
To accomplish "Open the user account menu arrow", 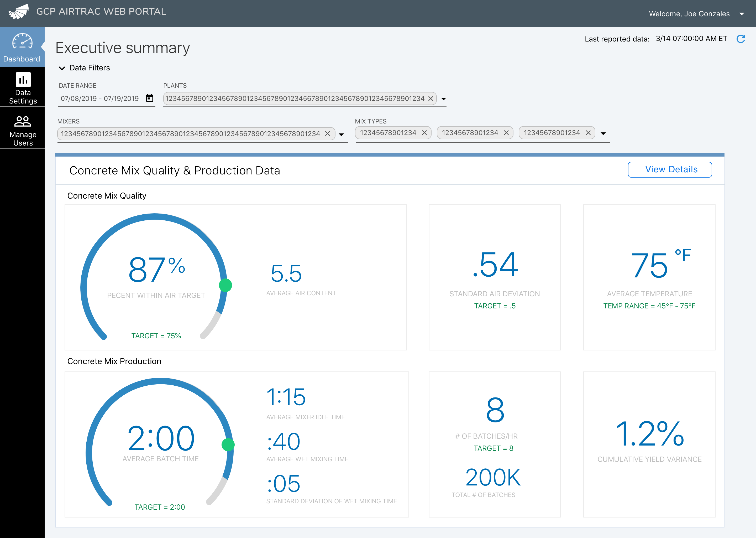I will pos(742,14).
